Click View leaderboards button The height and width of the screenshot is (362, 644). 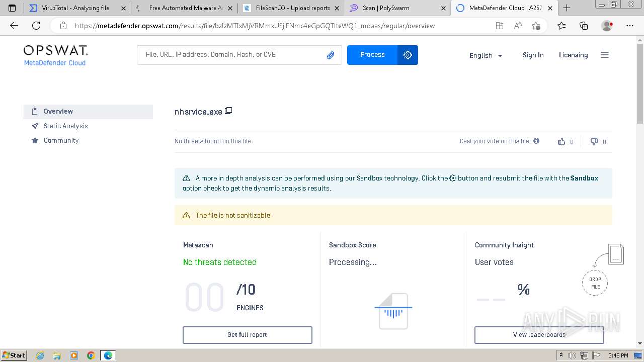click(x=539, y=335)
